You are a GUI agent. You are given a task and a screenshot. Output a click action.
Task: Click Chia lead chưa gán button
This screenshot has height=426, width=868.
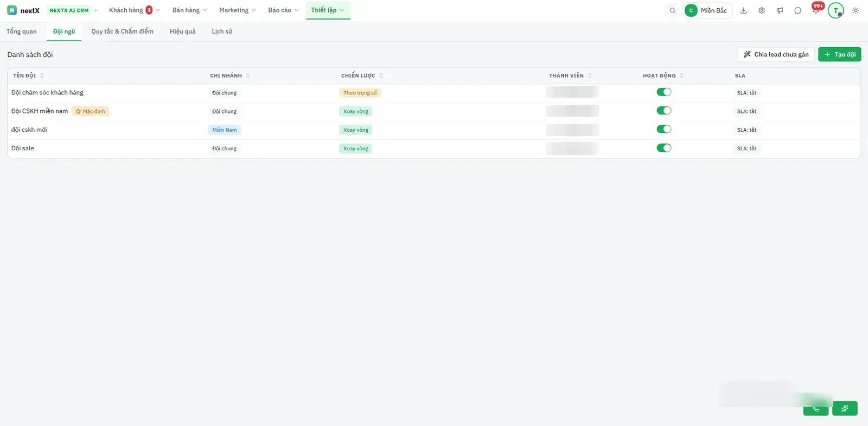tap(776, 54)
